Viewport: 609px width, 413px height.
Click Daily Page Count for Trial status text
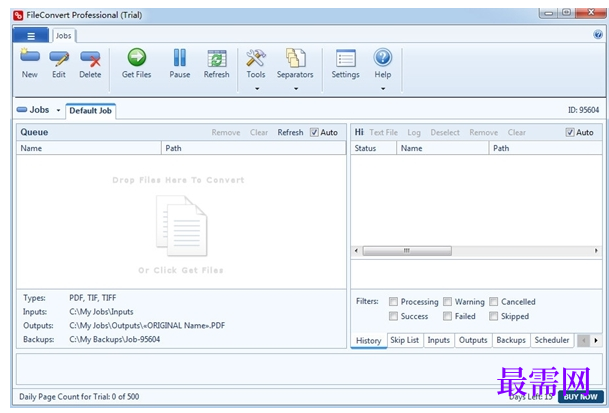pos(79,397)
